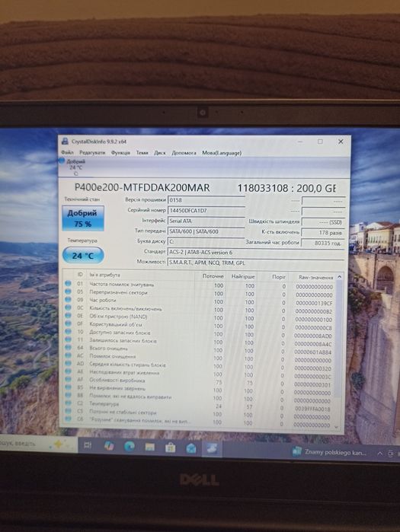
Task: Open Task View from the taskbar
Action: click(88, 445)
